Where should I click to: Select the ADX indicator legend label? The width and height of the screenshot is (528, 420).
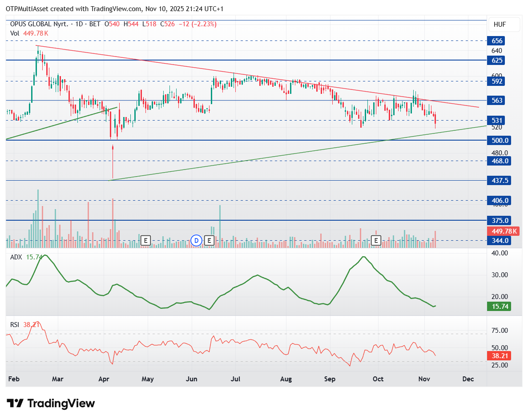[16, 257]
